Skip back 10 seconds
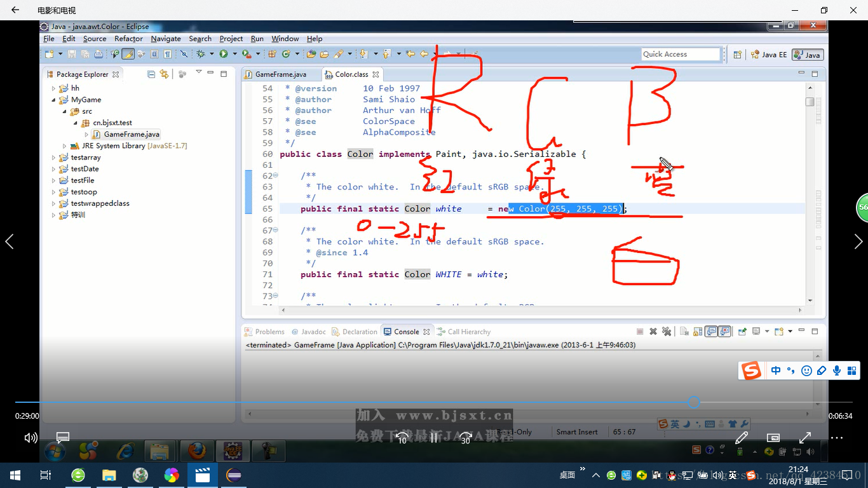 402,438
